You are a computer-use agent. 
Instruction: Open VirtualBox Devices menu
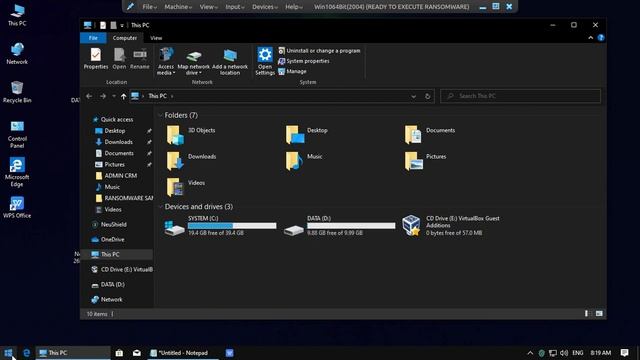pos(264,7)
